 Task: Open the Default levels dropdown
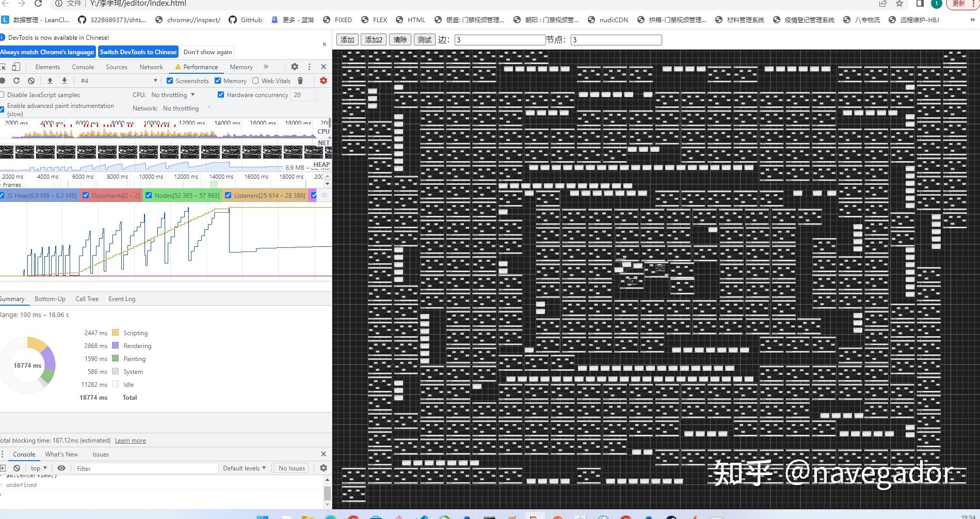pyautogui.click(x=244, y=468)
